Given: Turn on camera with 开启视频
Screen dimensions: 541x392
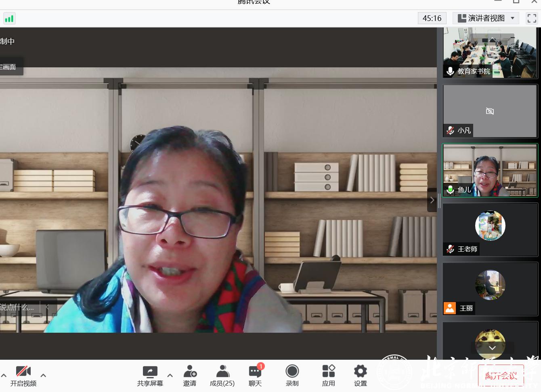Looking at the screenshot, I should [23, 375].
